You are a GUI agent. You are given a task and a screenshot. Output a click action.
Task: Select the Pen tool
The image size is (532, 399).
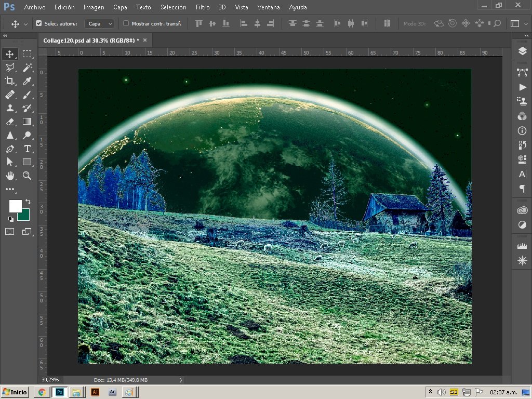point(9,149)
